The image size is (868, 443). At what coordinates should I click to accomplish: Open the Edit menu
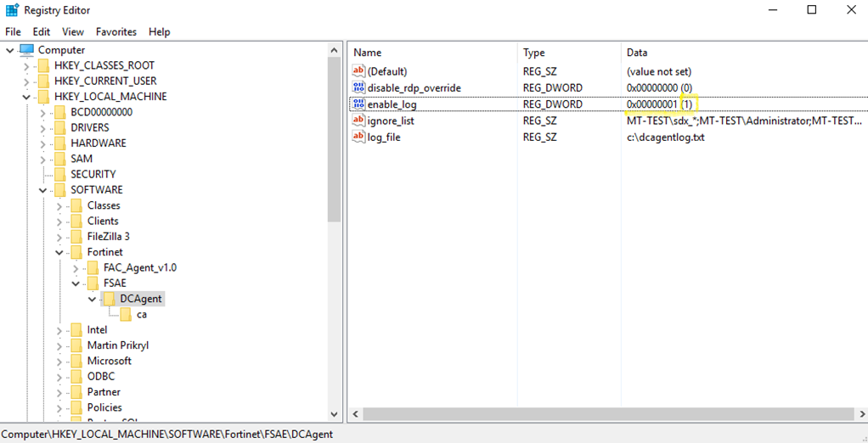[42, 31]
